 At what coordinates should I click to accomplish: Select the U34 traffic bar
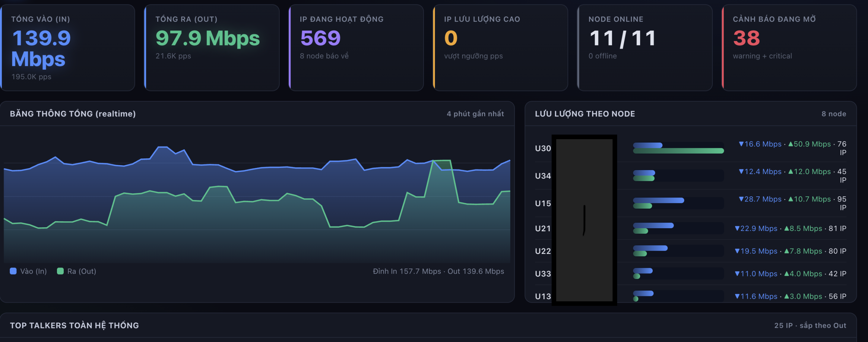[678, 175]
